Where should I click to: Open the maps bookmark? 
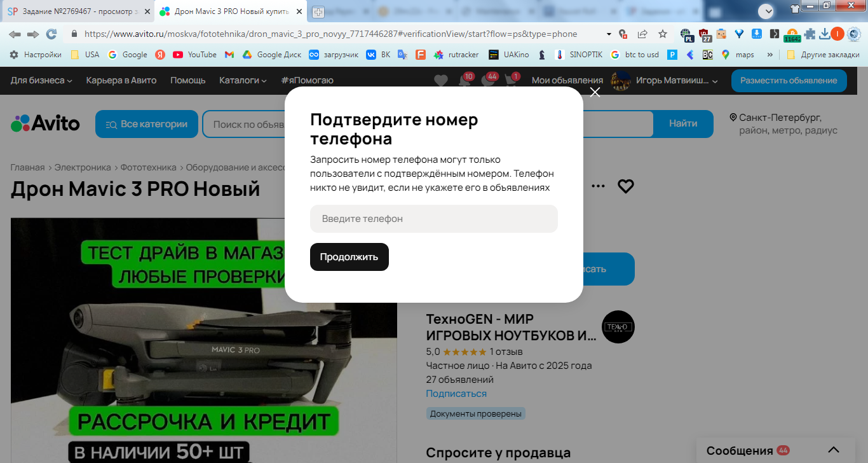pyautogui.click(x=738, y=55)
